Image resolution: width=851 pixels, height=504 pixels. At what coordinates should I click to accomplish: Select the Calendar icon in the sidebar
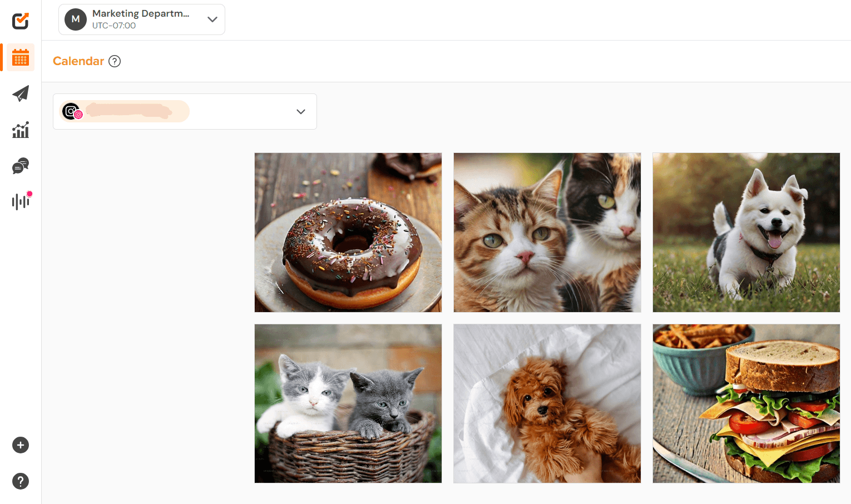(20, 57)
